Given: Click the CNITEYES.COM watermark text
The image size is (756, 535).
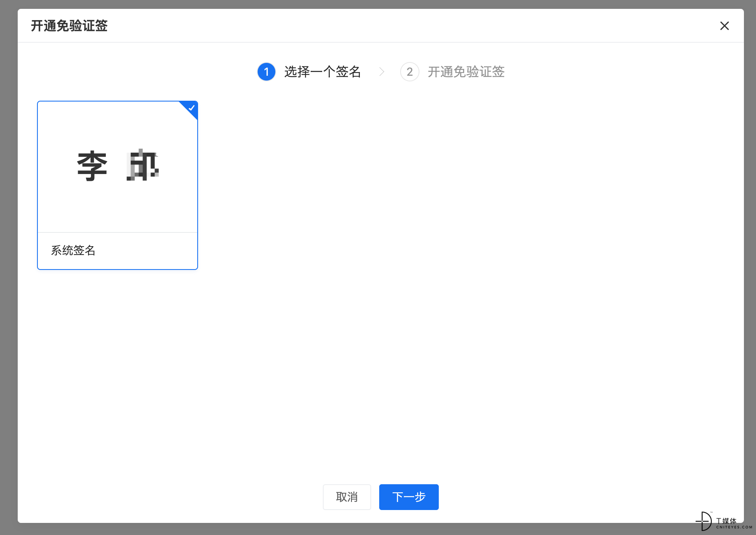Looking at the screenshot, I should 734,527.
